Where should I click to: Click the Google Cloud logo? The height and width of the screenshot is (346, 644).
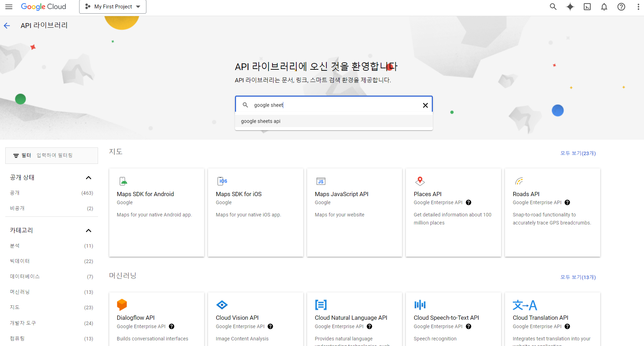pos(43,7)
